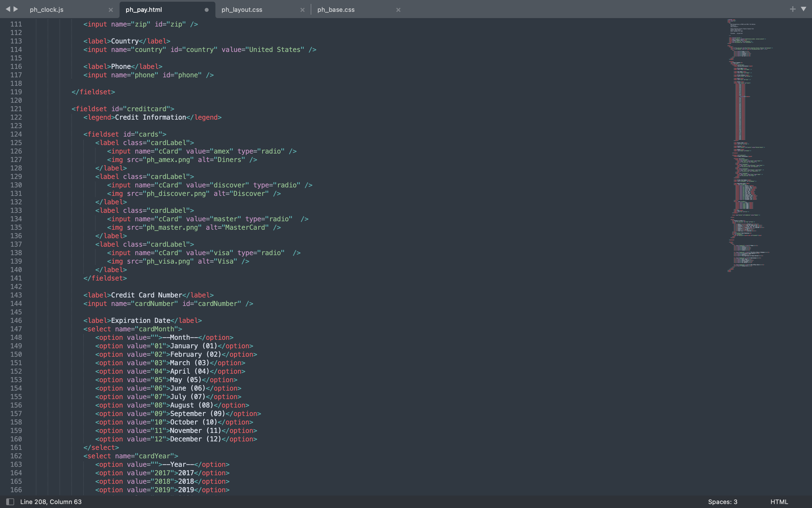Click "Expiration Date" label text
The image size is (812, 508).
click(x=141, y=321)
